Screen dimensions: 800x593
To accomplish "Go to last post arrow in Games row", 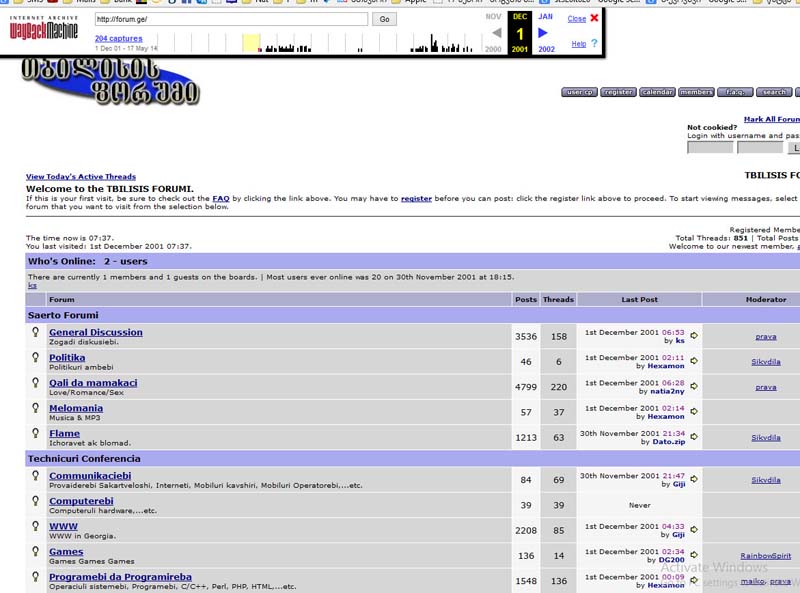I will click(x=694, y=555).
